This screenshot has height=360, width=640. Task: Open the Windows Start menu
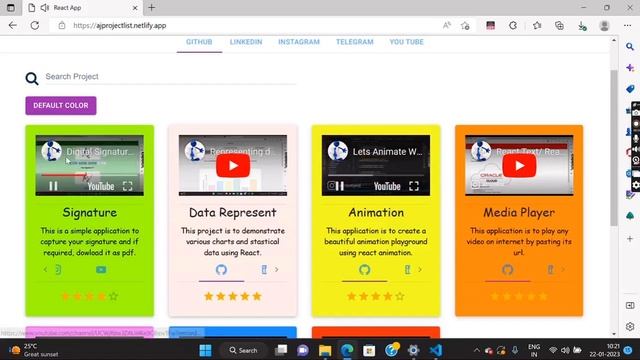click(x=205, y=350)
